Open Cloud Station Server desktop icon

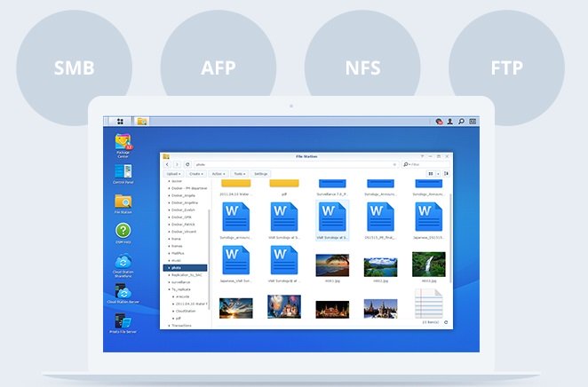coord(123,292)
